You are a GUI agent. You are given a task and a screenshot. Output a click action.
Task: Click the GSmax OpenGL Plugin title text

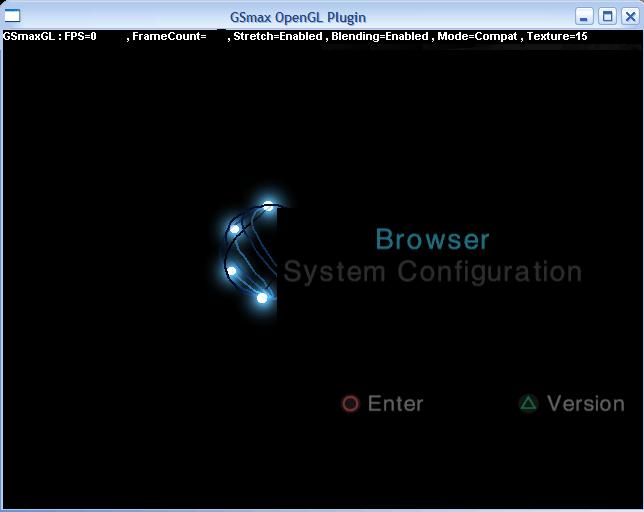[298, 17]
